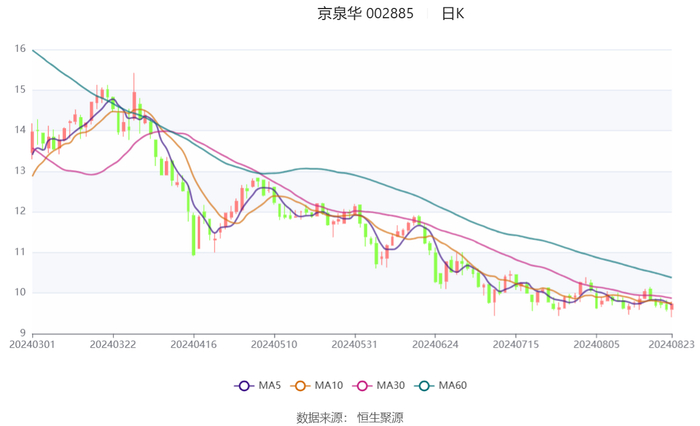Viewport: 700px width, 426px height.
Task: Toggle the MA30 legend series
Action: (x=379, y=385)
